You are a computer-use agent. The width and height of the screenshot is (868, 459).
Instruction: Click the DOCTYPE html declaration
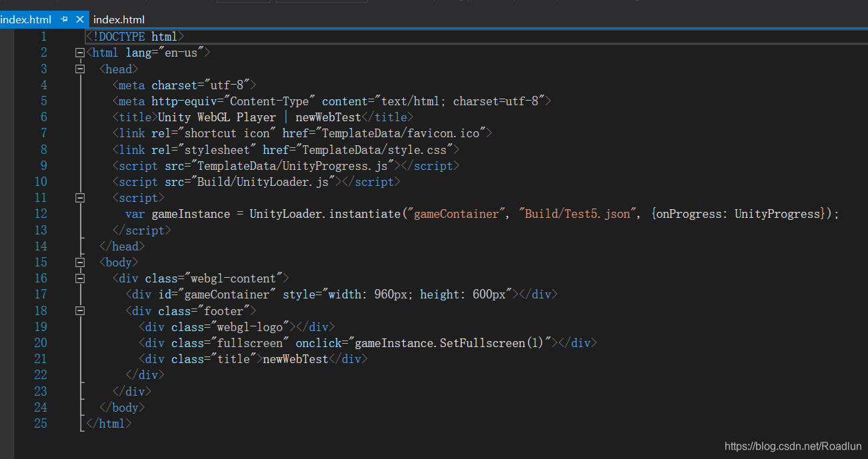[135, 37]
